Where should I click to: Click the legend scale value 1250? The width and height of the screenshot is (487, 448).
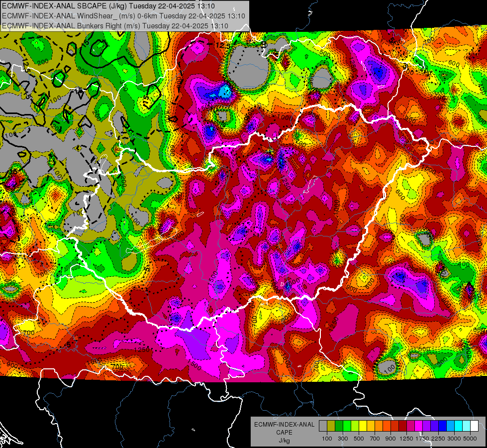[406, 439]
